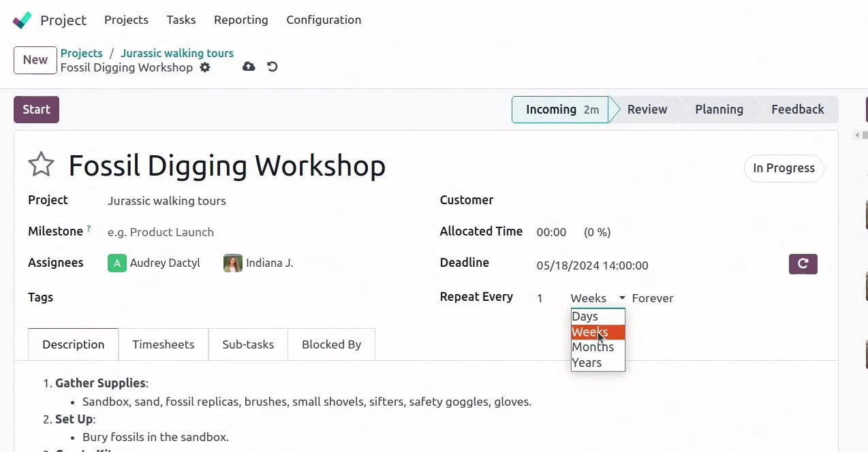Click the Project app logo icon
Screen dimensions: 868x452
point(22,20)
